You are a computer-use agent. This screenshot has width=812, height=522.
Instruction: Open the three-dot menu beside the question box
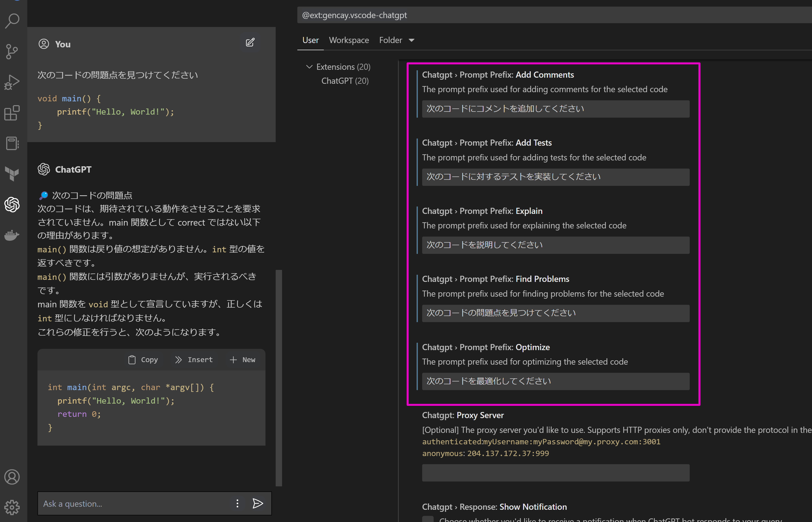point(237,504)
